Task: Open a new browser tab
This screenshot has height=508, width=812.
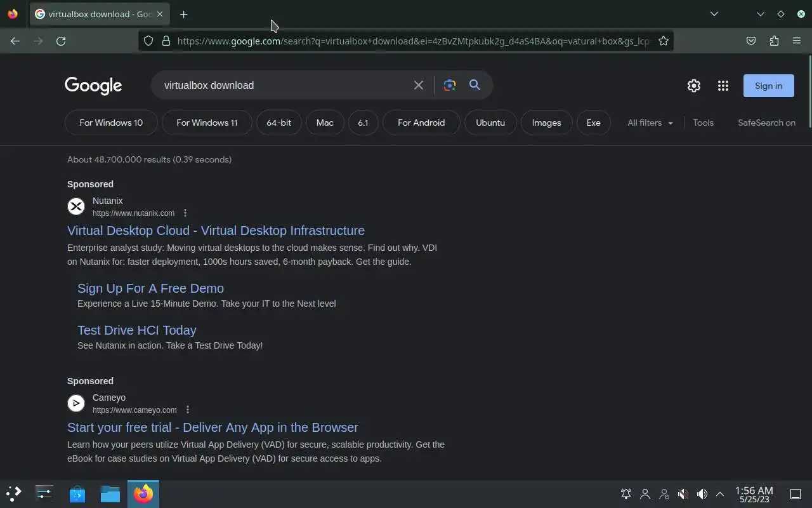Action: click(183, 14)
